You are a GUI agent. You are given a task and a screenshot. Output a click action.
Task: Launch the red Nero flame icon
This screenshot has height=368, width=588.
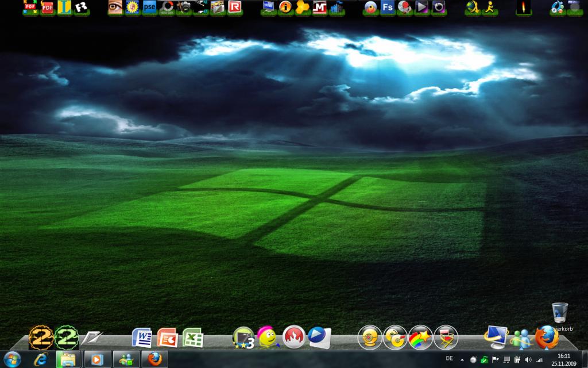(293, 337)
